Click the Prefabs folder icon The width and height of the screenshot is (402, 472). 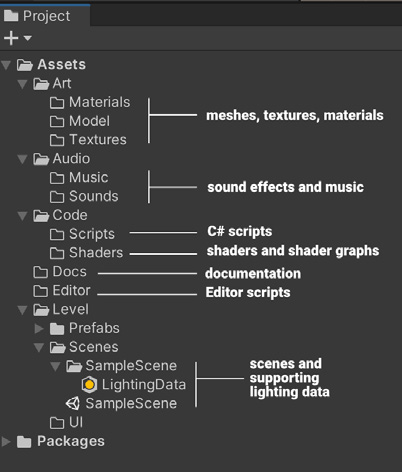pos(57,328)
